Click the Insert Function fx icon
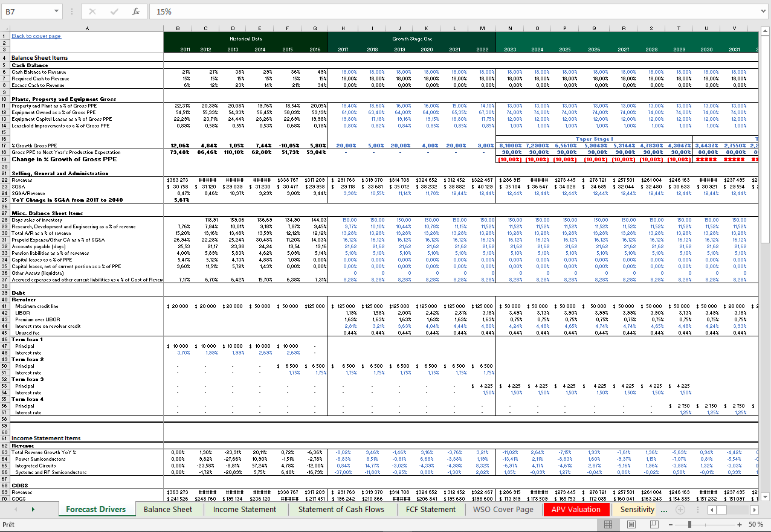The image size is (771, 532). (x=136, y=11)
